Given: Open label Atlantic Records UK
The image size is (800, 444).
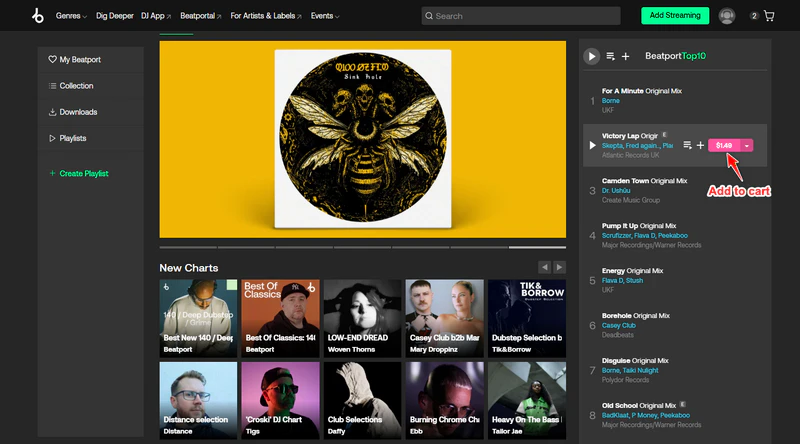Looking at the screenshot, I should click(631, 155).
